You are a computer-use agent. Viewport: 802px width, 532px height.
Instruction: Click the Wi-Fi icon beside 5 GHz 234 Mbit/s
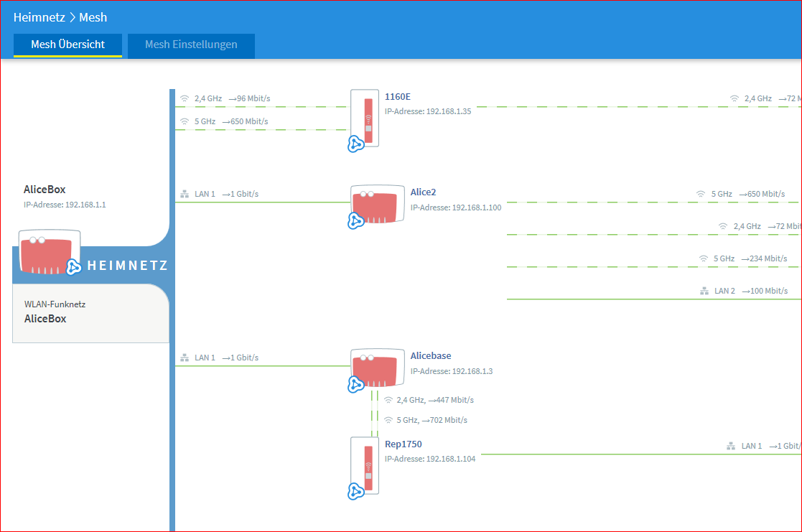pos(704,258)
